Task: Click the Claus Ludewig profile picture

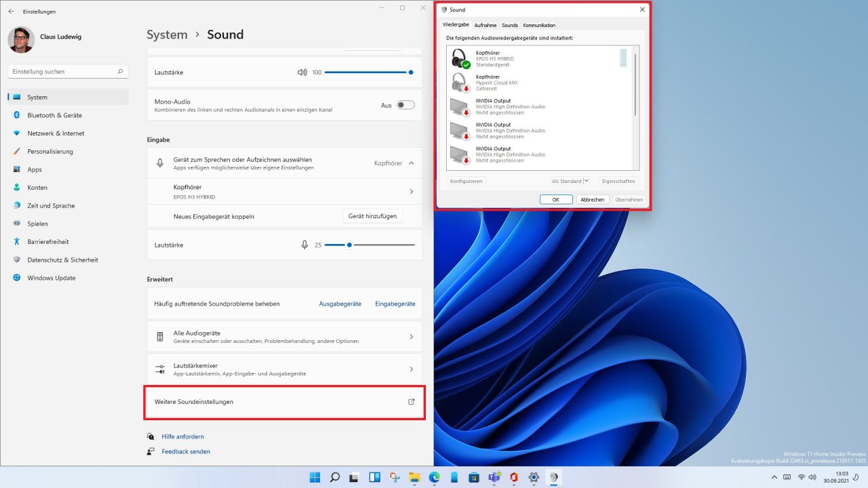Action: click(21, 40)
